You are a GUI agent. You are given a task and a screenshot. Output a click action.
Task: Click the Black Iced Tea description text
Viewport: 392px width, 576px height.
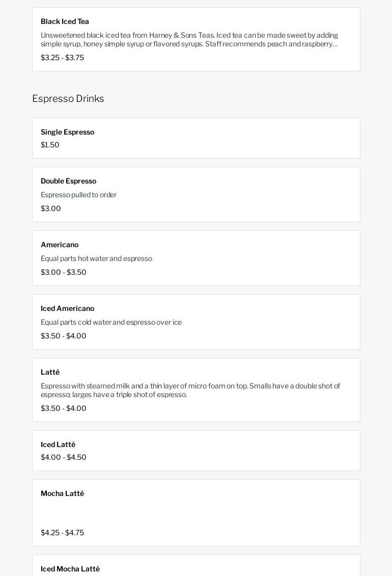[189, 39]
